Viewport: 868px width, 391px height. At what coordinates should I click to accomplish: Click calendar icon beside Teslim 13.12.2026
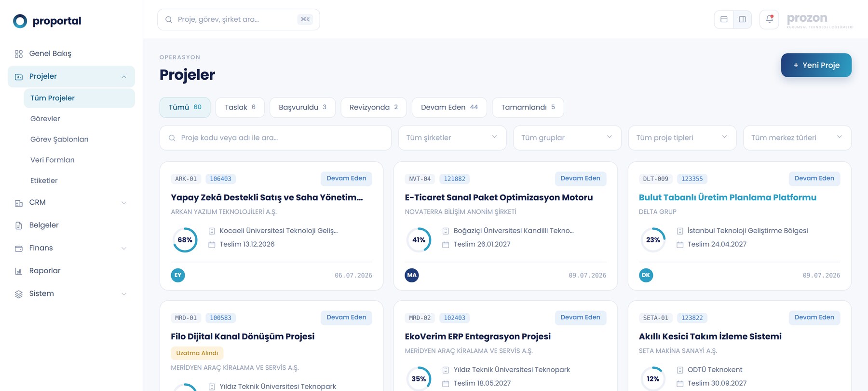(212, 245)
